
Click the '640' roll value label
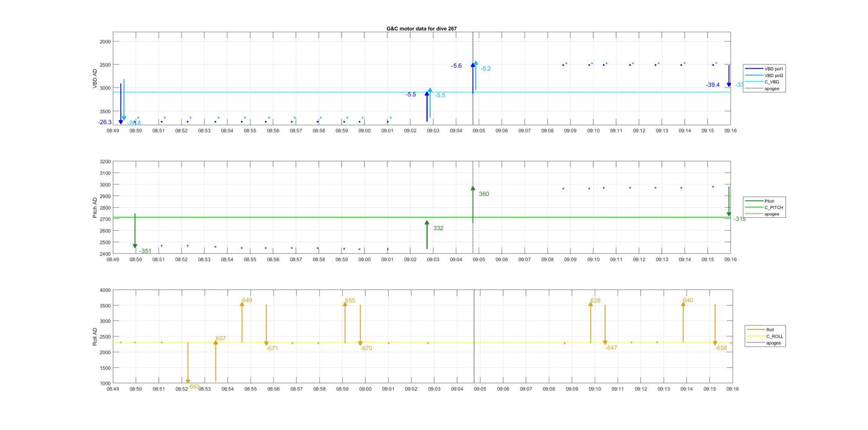pyautogui.click(x=688, y=300)
